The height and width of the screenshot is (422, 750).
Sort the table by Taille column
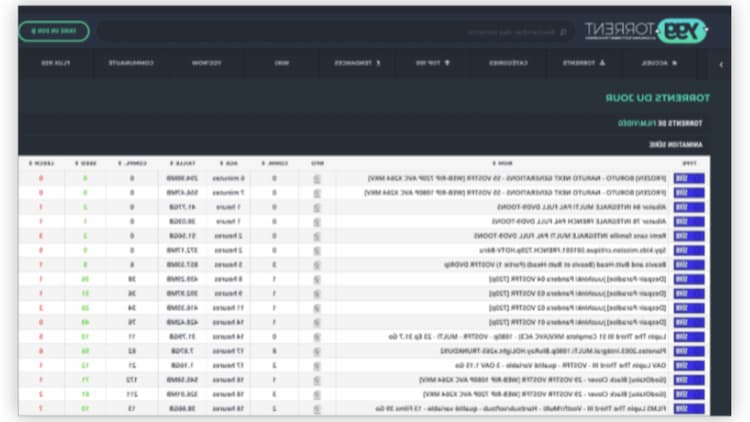182,163
